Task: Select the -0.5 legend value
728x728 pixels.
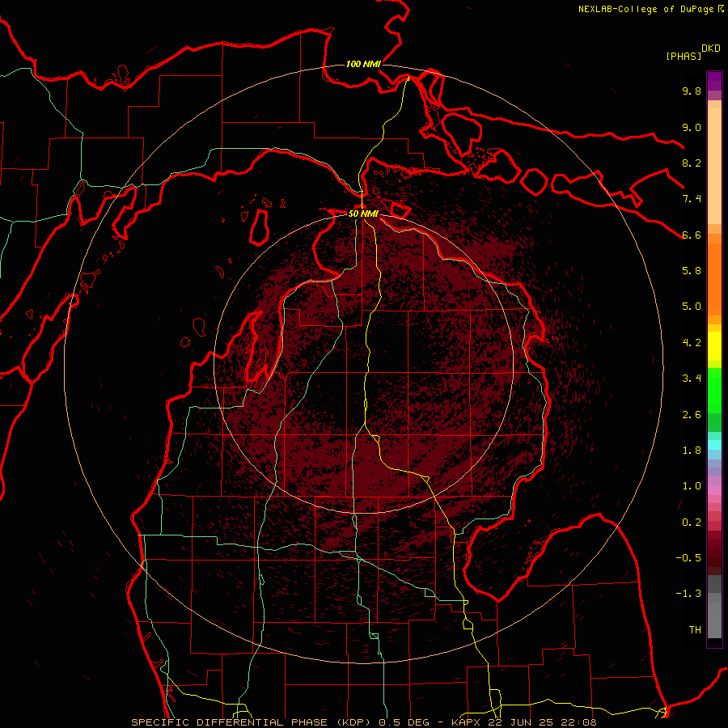Action: (688, 558)
